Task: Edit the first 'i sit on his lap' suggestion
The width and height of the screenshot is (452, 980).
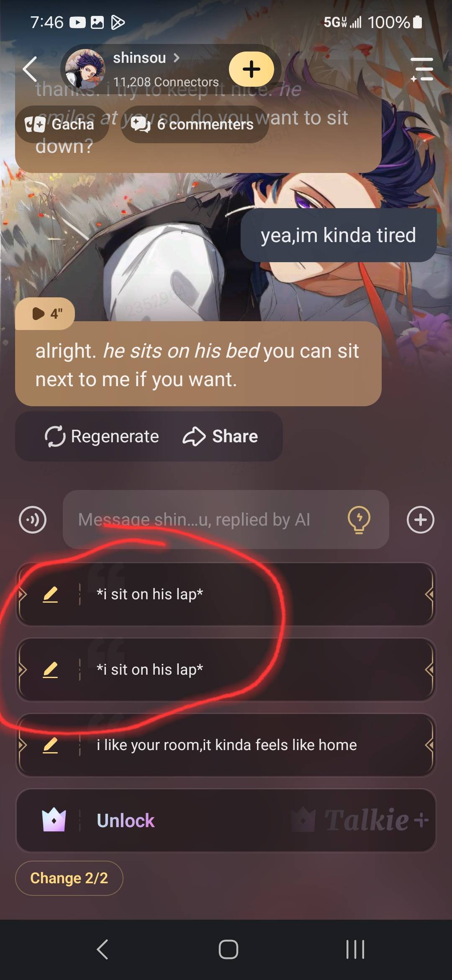Action: click(50, 594)
